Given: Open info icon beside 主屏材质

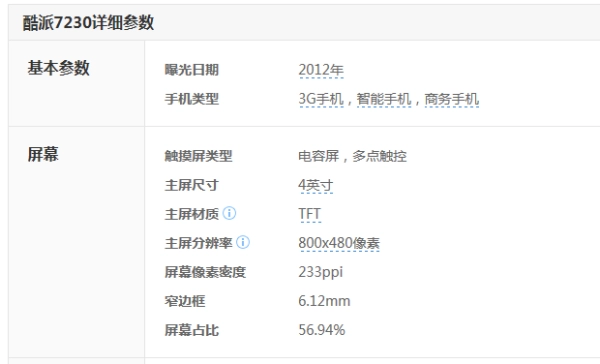Looking at the screenshot, I should [229, 213].
